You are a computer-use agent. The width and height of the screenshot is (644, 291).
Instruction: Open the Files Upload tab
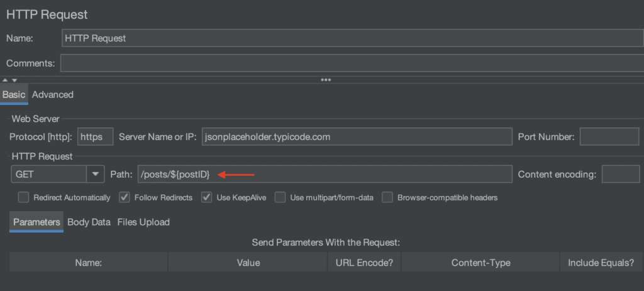click(x=143, y=222)
